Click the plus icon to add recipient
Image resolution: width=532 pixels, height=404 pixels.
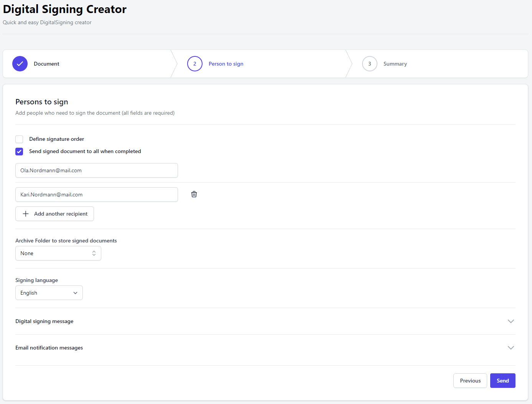[x=26, y=214]
